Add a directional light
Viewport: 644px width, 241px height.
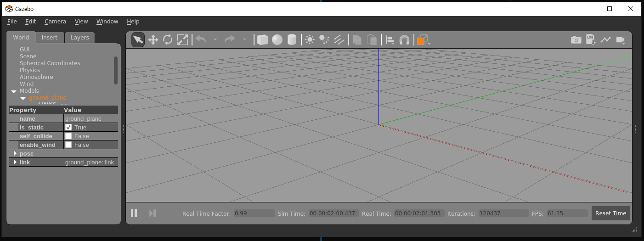click(339, 40)
